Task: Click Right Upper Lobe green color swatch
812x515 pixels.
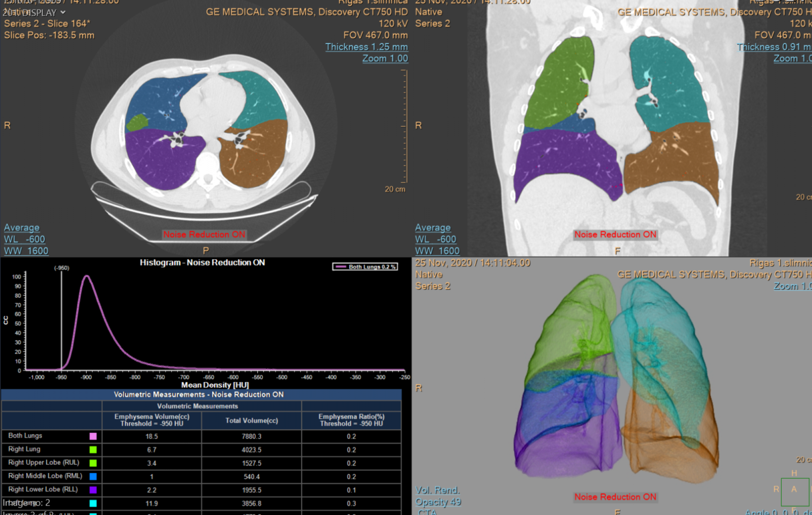Action: point(93,463)
